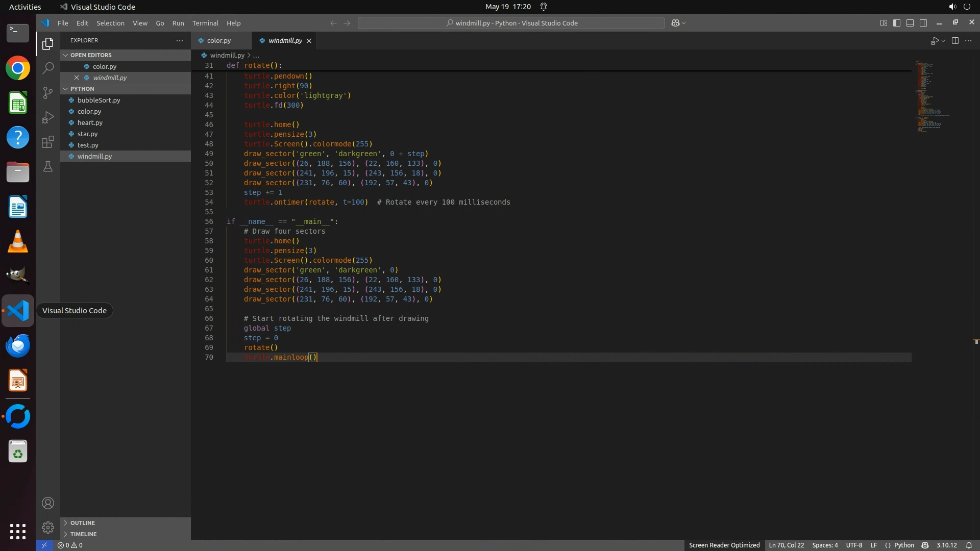
Task: Switch to the color.py editor tab
Action: (x=219, y=41)
